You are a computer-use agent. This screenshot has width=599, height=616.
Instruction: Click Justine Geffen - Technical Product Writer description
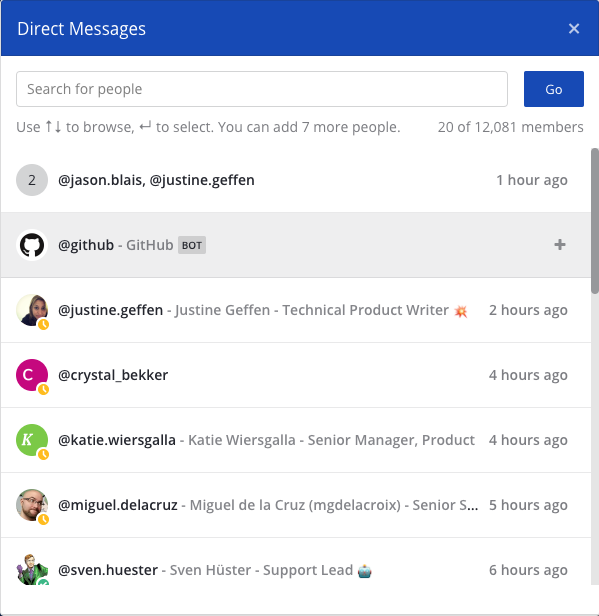(x=312, y=310)
